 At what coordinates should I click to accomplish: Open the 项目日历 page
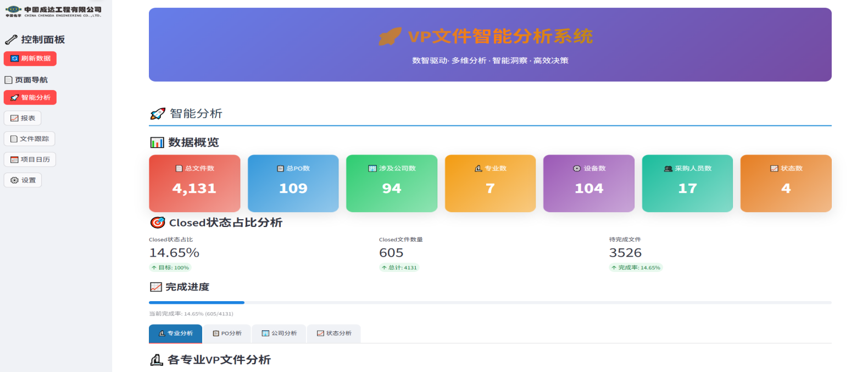30,160
